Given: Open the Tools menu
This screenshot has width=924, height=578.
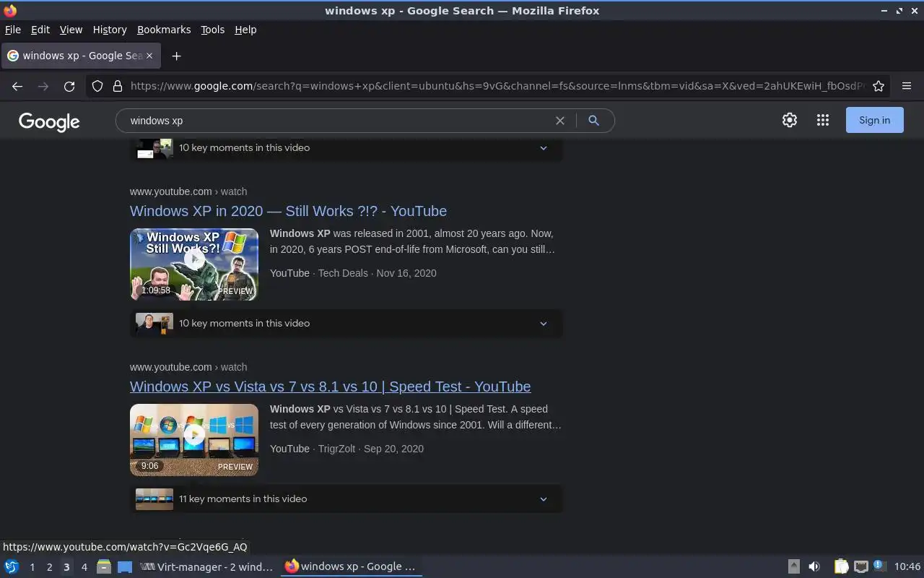Looking at the screenshot, I should [212, 30].
